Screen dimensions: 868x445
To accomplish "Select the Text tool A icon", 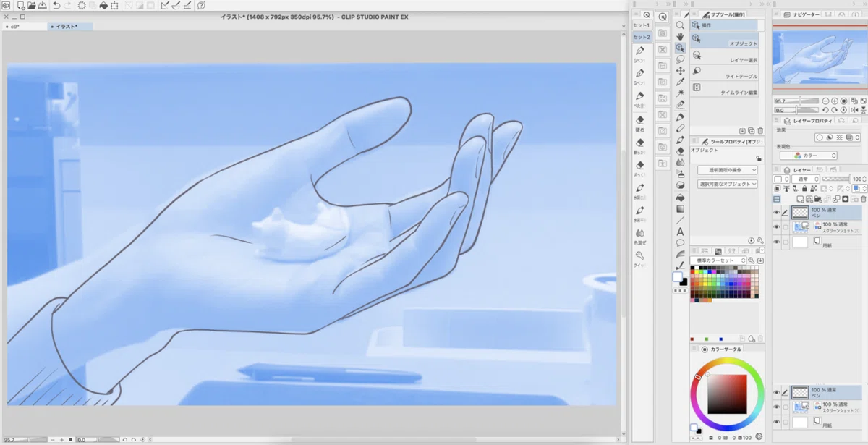I will 680,232.
